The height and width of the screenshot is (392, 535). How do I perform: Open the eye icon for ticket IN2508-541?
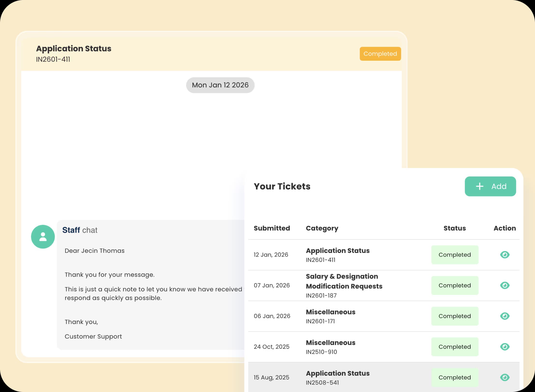(x=505, y=377)
